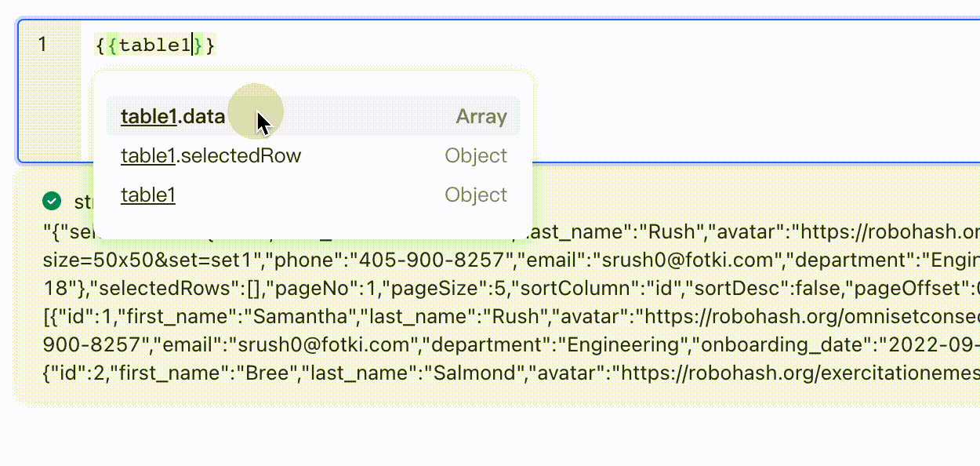Screen dimensions: 980x466
Task: Click the Object type label beside table1.selectedRow
Action: tap(476, 156)
